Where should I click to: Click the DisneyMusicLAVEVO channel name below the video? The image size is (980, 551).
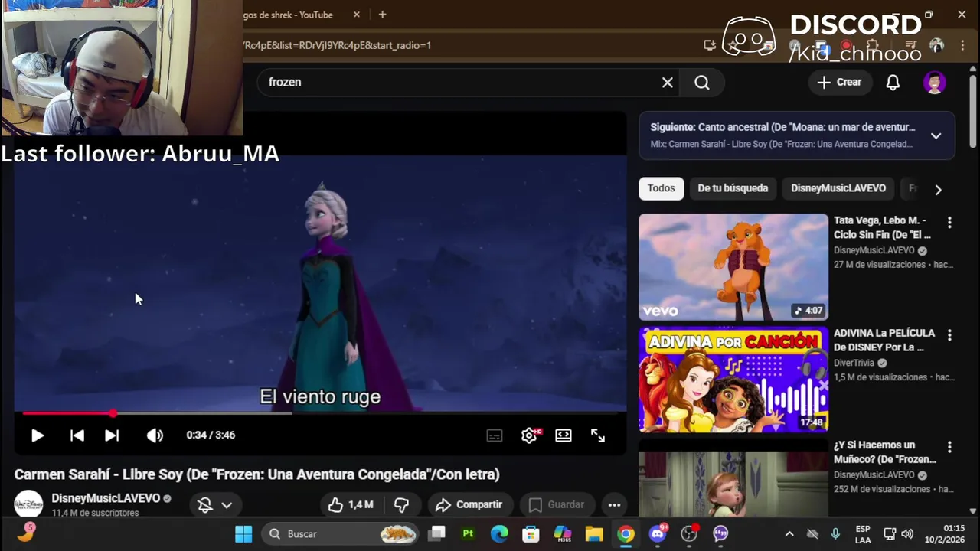[x=106, y=498]
